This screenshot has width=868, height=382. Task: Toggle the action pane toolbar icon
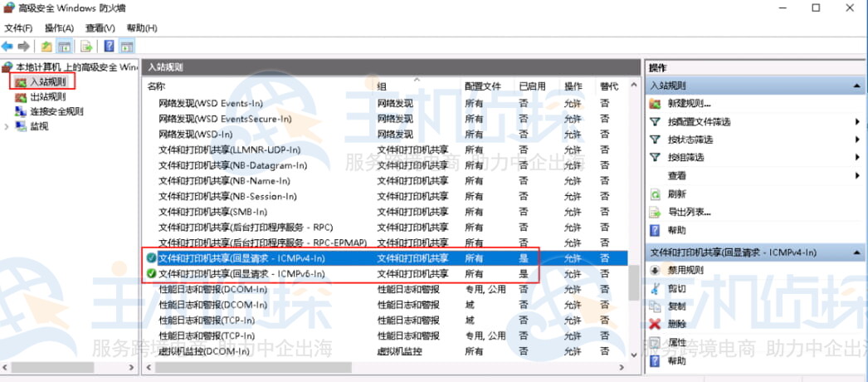point(127,47)
